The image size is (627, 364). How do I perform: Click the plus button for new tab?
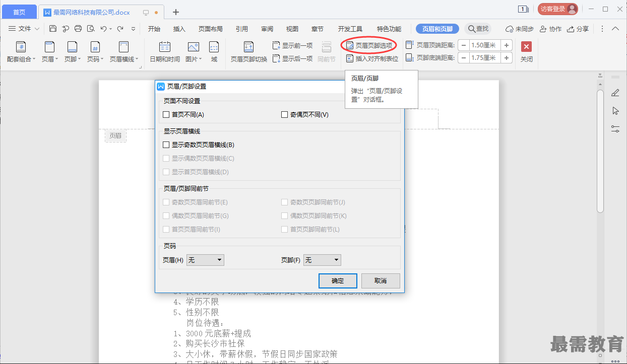(x=176, y=12)
